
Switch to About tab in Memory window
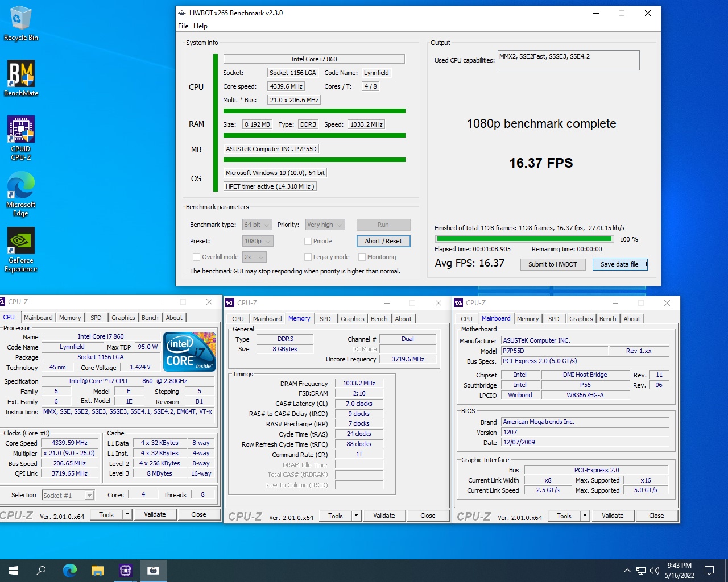tap(403, 319)
